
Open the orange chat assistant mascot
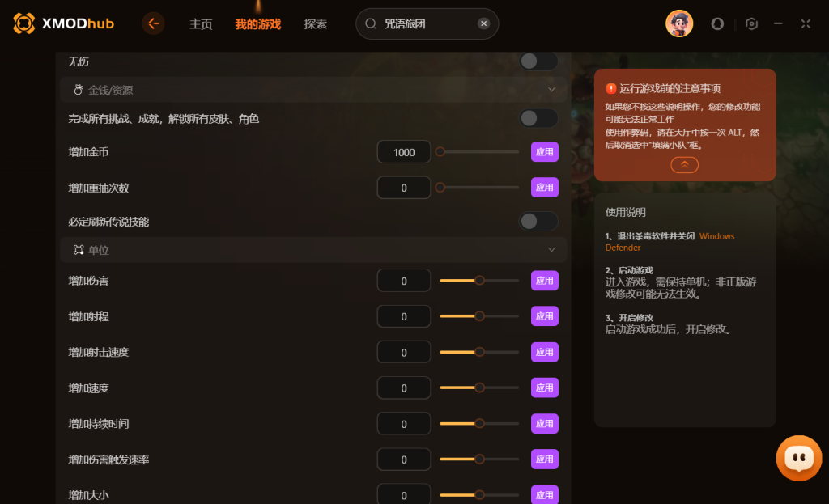(799, 458)
